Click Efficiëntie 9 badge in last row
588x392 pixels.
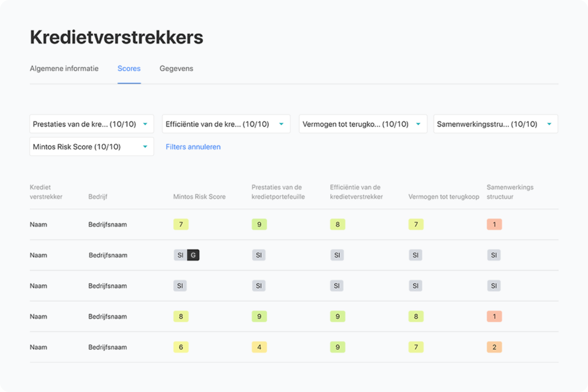click(x=338, y=347)
